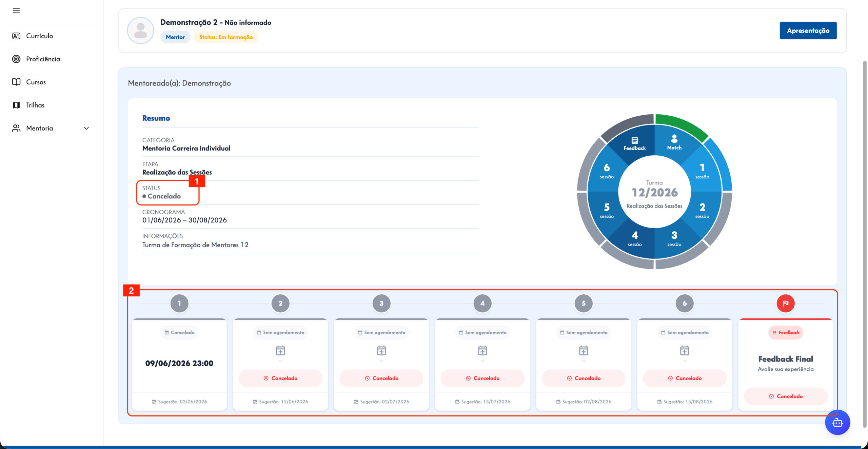Screen dimensions: 868x449
Task: Click the green segment of the wheel outer ring
Action: click(x=682, y=126)
